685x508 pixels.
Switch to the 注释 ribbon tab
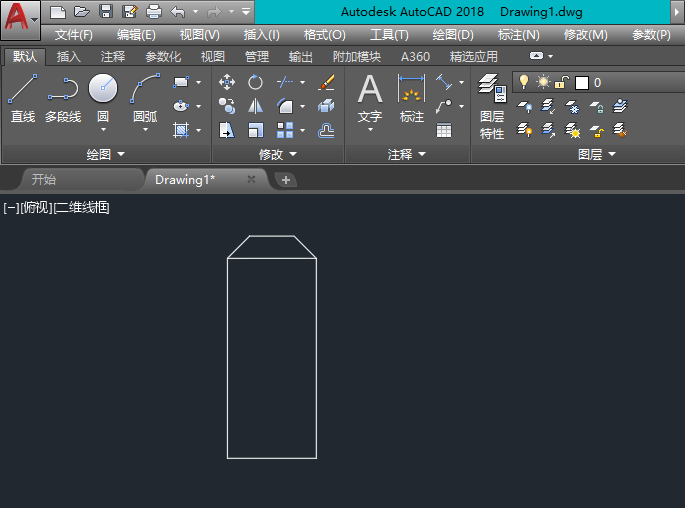(x=113, y=57)
